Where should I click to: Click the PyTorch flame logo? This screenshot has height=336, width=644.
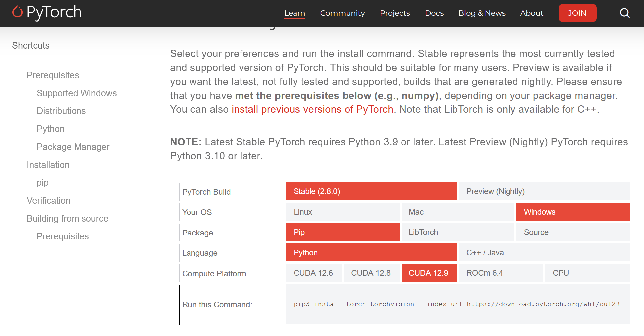(17, 12)
